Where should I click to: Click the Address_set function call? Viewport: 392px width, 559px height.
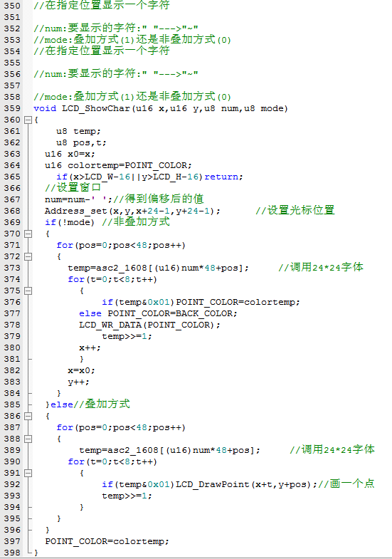click(x=77, y=211)
